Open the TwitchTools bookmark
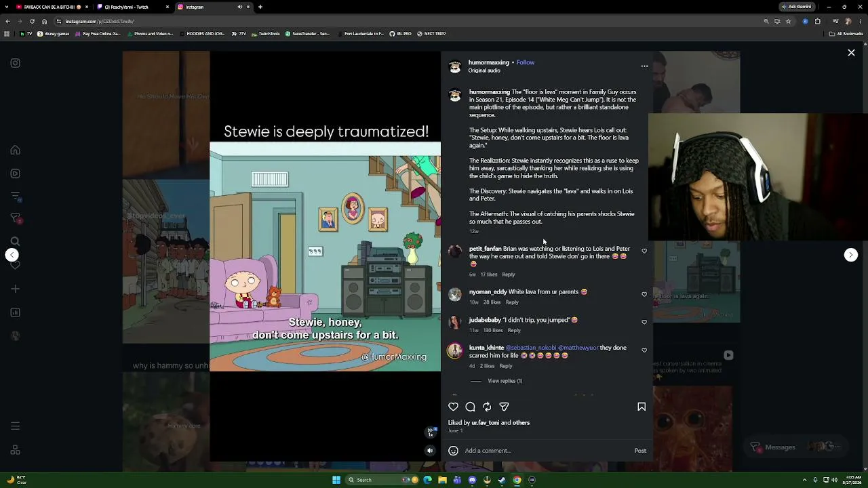This screenshot has height=488, width=868. [x=266, y=34]
